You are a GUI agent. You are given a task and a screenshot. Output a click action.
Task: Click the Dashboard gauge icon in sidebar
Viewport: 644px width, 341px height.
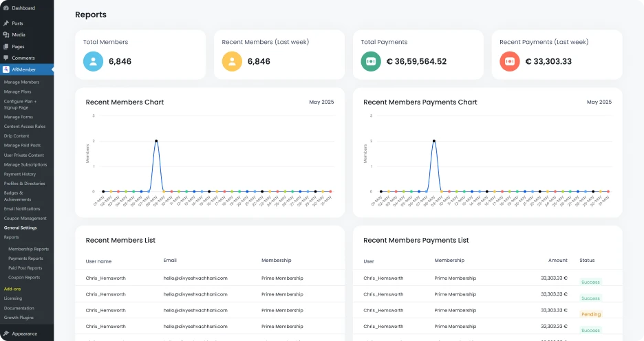tap(6, 8)
